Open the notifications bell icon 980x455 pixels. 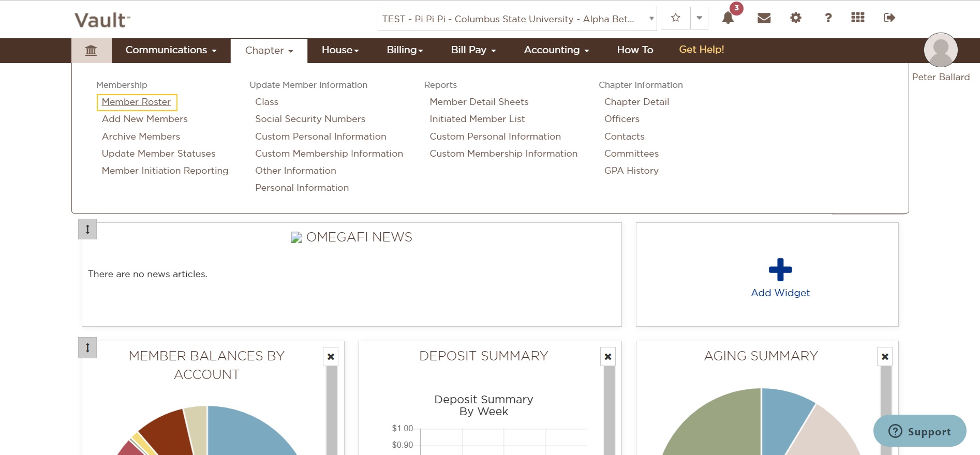[728, 18]
